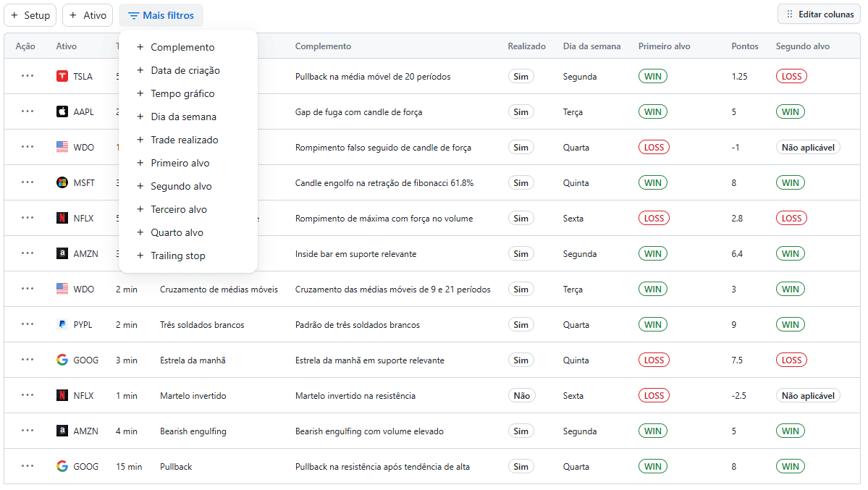Add the 'Primeiro alvo' filter from menu
The width and height of the screenshot is (868, 490).
pos(180,163)
